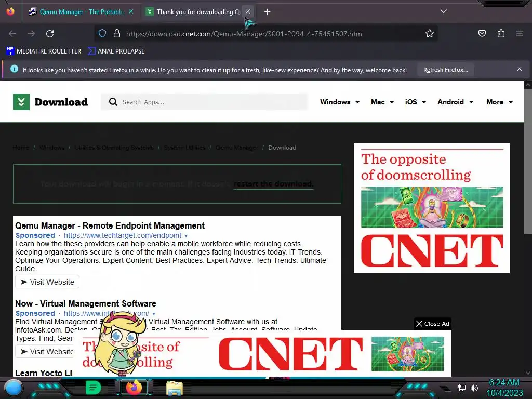This screenshot has height=399, width=532.
Task: Close the Qemu Manager tab
Action: pyautogui.click(x=131, y=11)
